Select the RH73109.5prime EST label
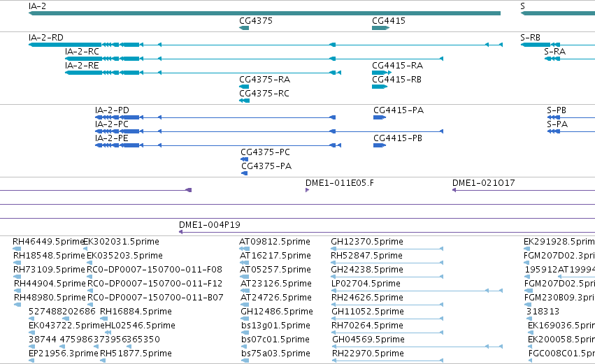The width and height of the screenshot is (595, 364). point(49,270)
